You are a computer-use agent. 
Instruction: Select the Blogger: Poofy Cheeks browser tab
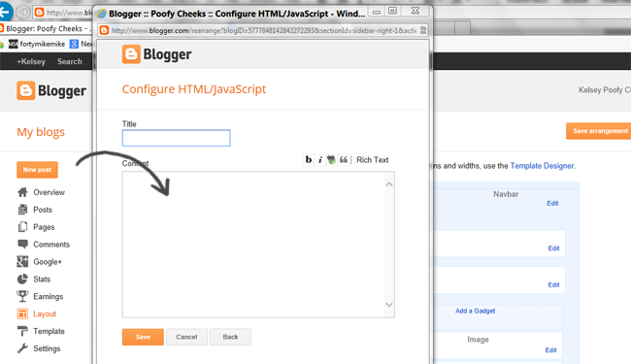pyautogui.click(x=46, y=28)
